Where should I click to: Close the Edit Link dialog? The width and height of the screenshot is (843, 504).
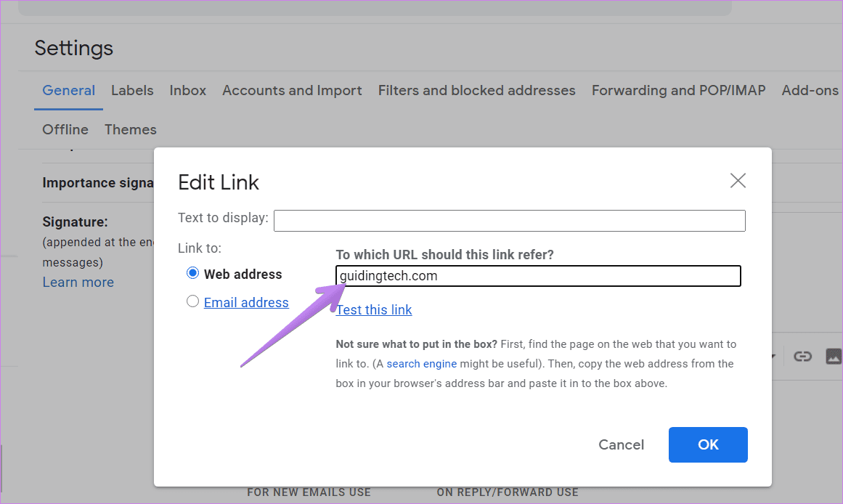pos(738,181)
